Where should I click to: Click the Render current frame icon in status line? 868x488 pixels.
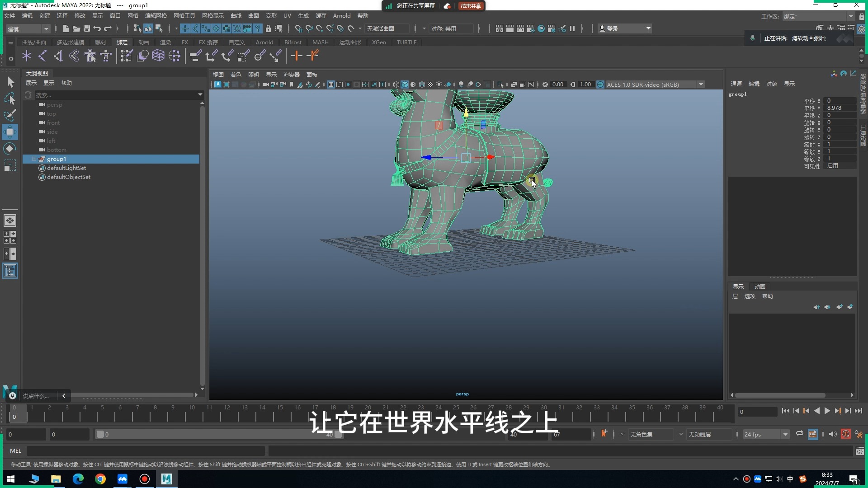pos(509,28)
